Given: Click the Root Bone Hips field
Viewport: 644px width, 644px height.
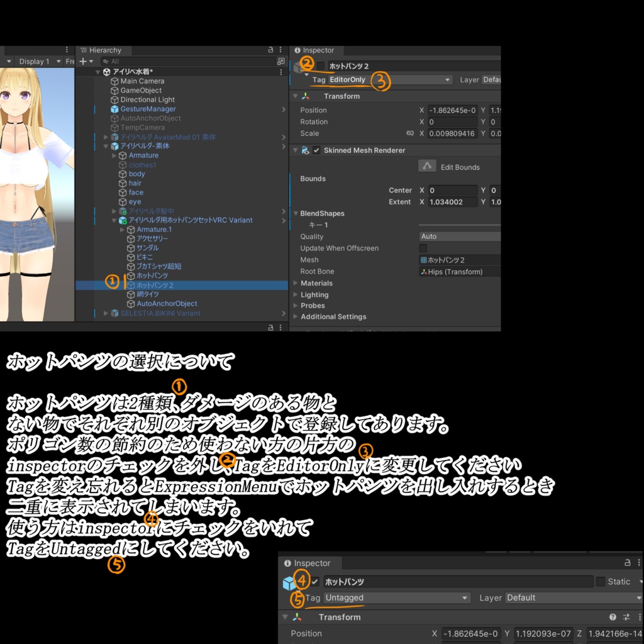Looking at the screenshot, I should click(x=460, y=272).
